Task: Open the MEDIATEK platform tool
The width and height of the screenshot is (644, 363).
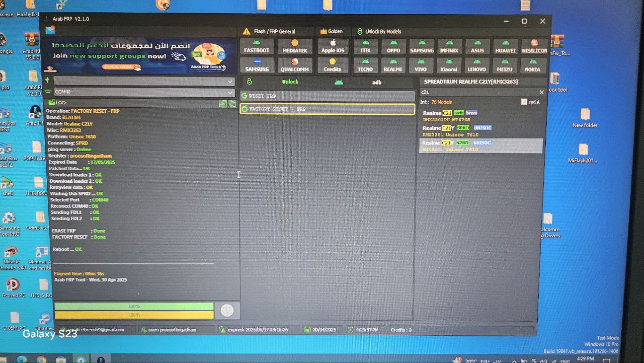Action: click(294, 46)
